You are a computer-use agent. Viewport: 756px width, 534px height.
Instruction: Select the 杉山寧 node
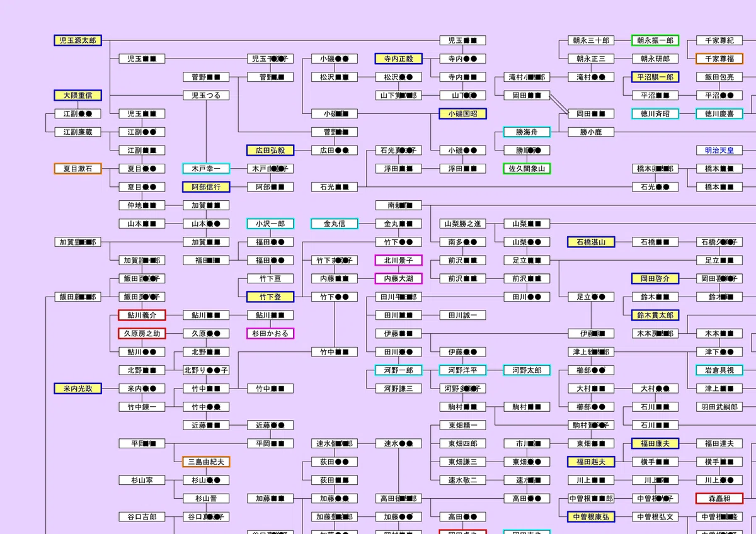(x=142, y=480)
